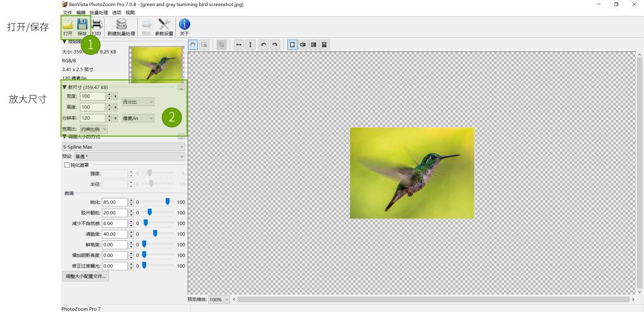Start 新建批量处理 (new batch process)
The height and width of the screenshot is (312, 644).
pos(121,26)
